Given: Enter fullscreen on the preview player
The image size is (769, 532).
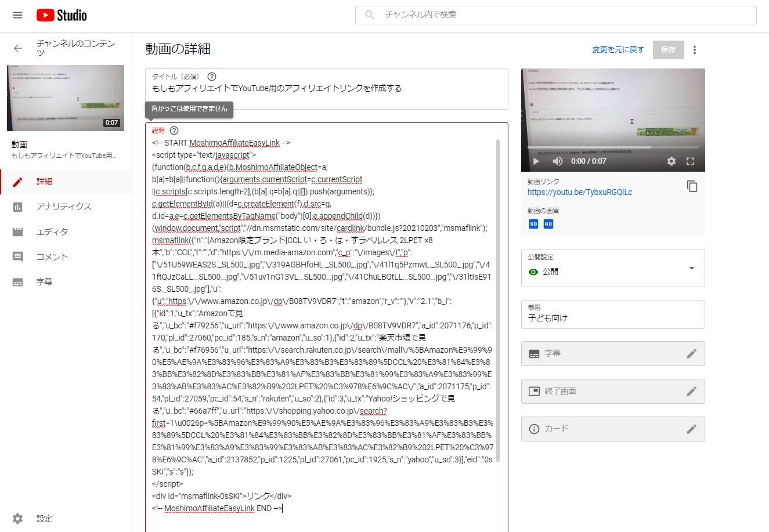Looking at the screenshot, I should 691,161.
